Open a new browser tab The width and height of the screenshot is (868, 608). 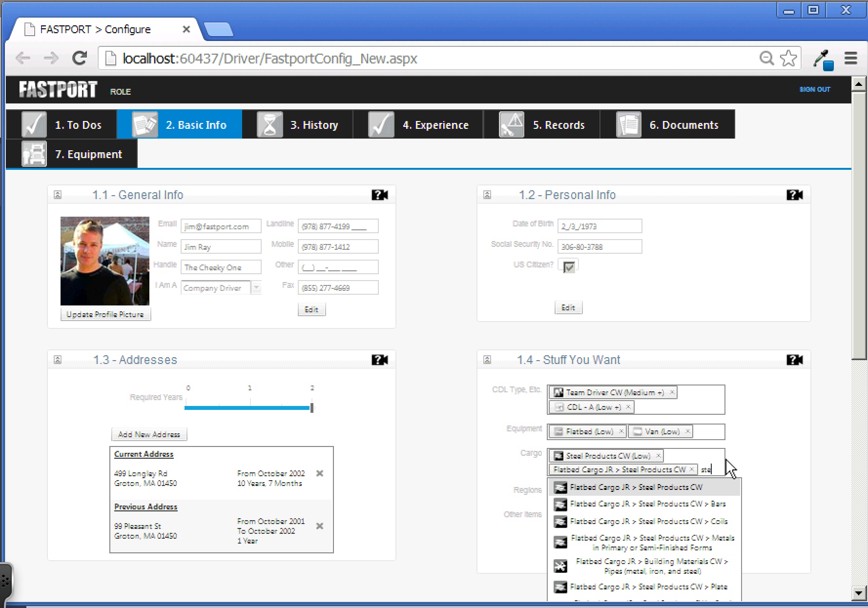219,30
